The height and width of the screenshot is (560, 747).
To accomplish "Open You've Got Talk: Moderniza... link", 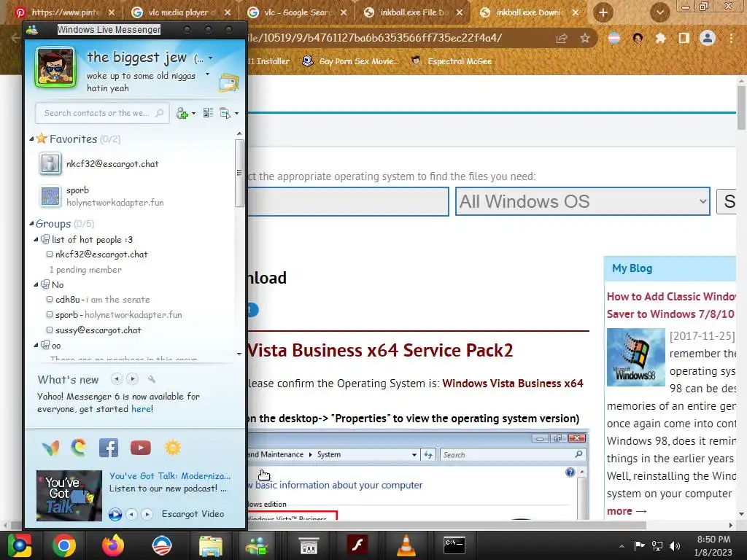I will click(169, 475).
